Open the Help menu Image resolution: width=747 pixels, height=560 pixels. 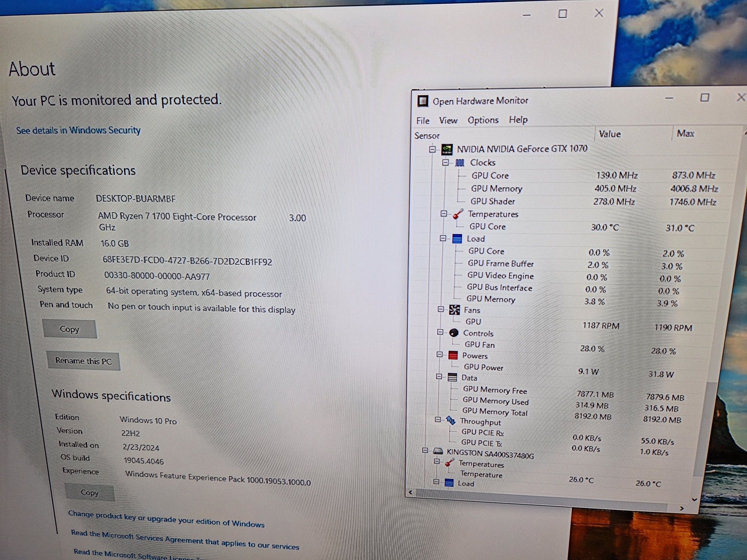click(518, 119)
